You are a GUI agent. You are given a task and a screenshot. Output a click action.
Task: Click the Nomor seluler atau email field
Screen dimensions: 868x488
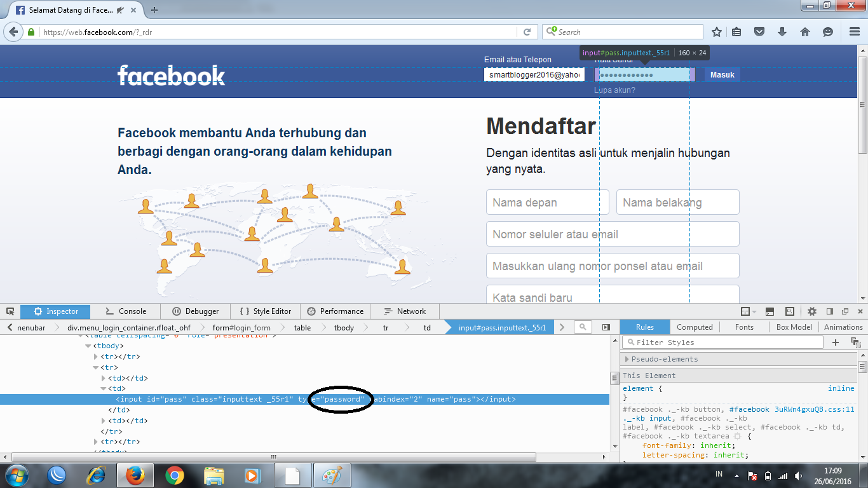pos(613,234)
